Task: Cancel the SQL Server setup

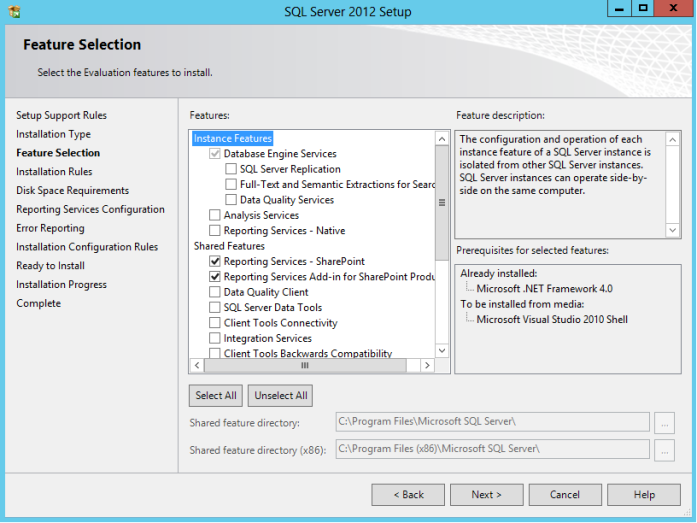Action: [565, 495]
